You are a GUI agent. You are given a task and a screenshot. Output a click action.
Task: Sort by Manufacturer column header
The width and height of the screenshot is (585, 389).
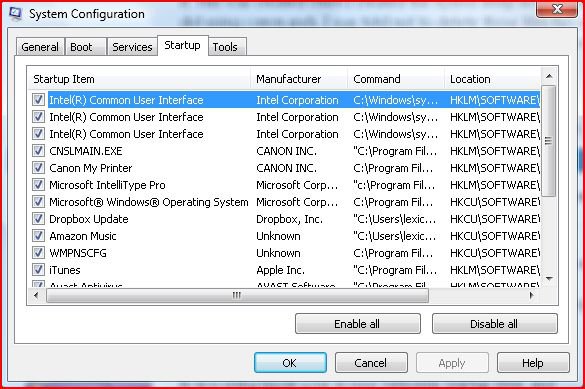299,79
